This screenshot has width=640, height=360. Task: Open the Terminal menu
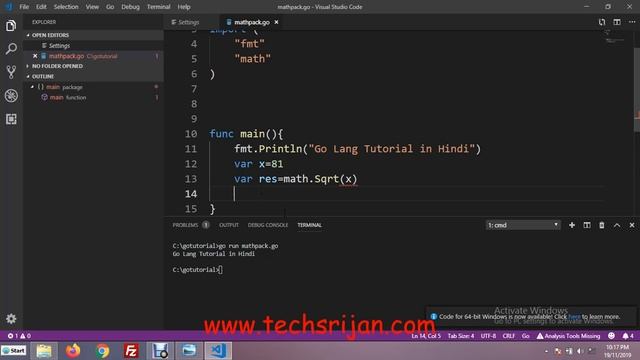pyautogui.click(x=158, y=7)
